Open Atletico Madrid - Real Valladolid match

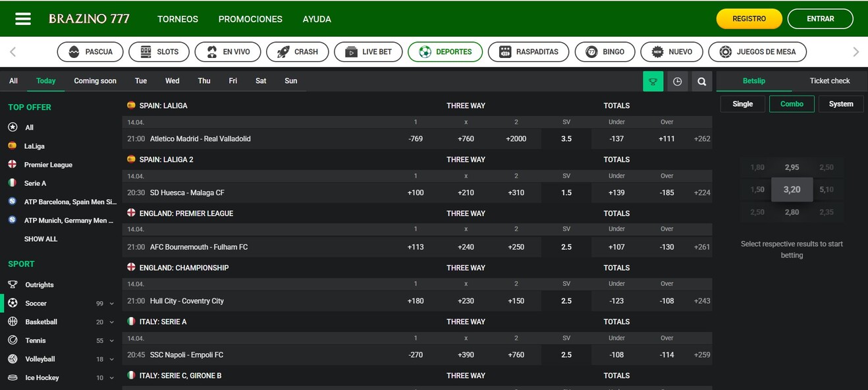click(200, 139)
